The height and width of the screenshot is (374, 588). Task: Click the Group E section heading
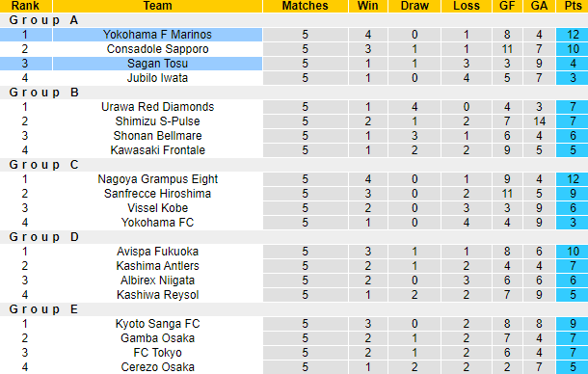pos(43,309)
